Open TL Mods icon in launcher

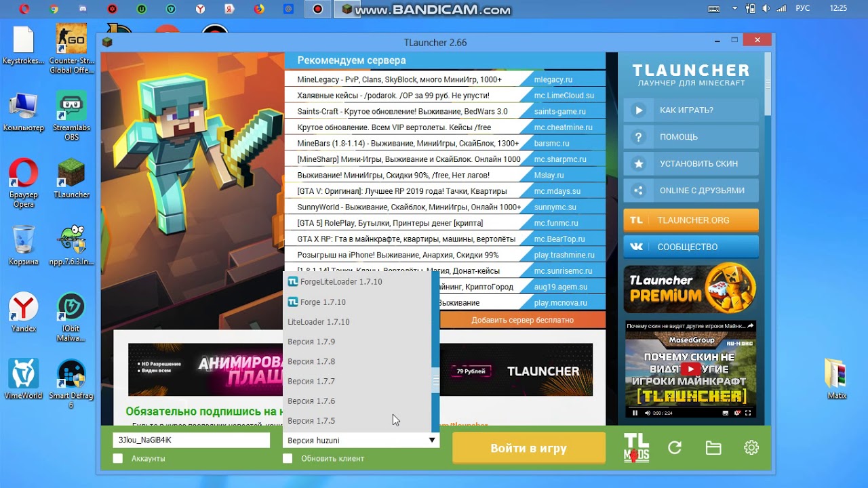click(x=636, y=447)
